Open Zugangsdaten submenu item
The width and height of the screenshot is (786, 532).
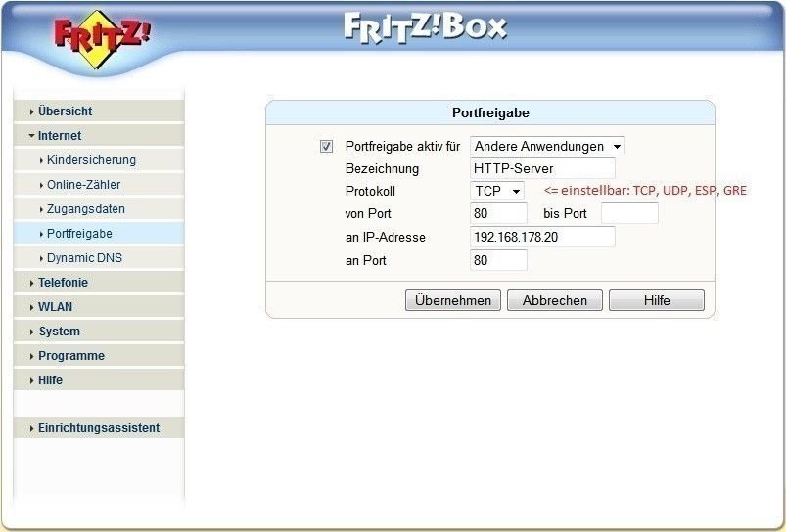pyautogui.click(x=99, y=209)
